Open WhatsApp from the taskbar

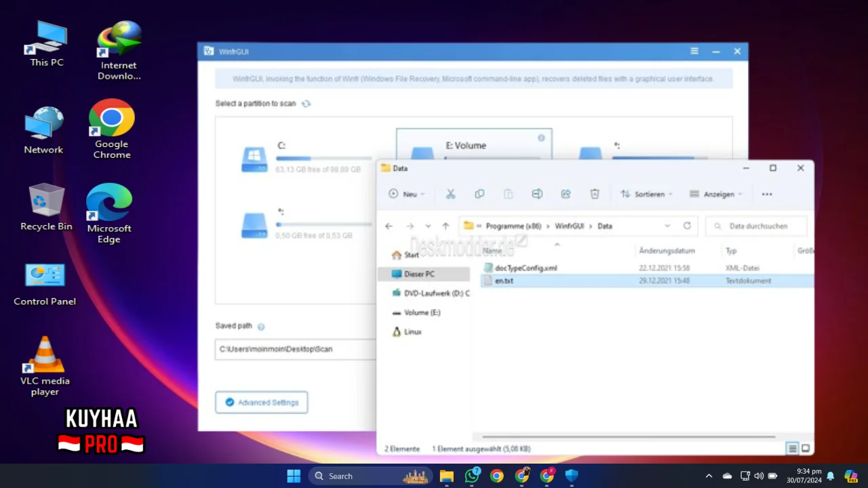click(472, 476)
